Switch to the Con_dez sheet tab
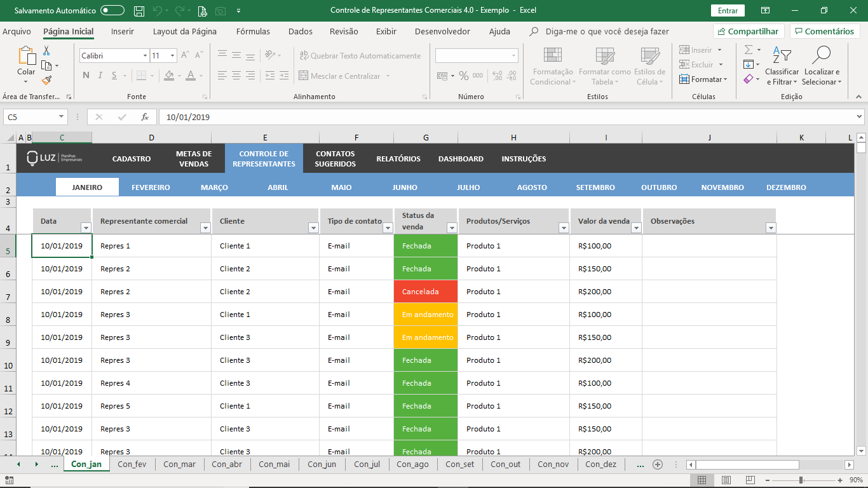Viewport: 868px width, 488px height. tap(600, 464)
